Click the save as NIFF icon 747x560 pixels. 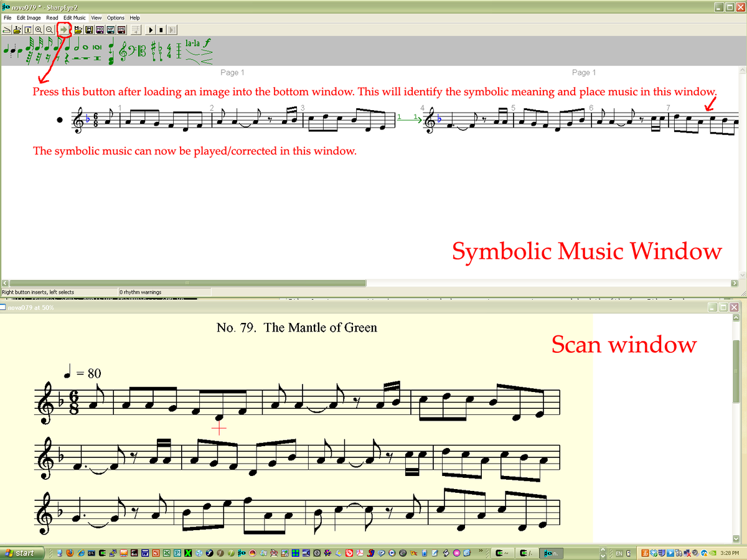[x=111, y=29]
